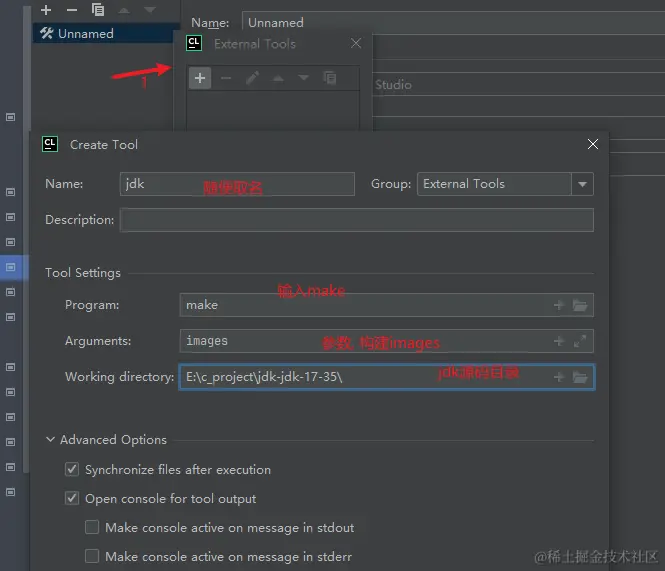Click the CLion icon in Create Tool title
Image resolution: width=665 pixels, height=571 pixels.
[x=50, y=144]
